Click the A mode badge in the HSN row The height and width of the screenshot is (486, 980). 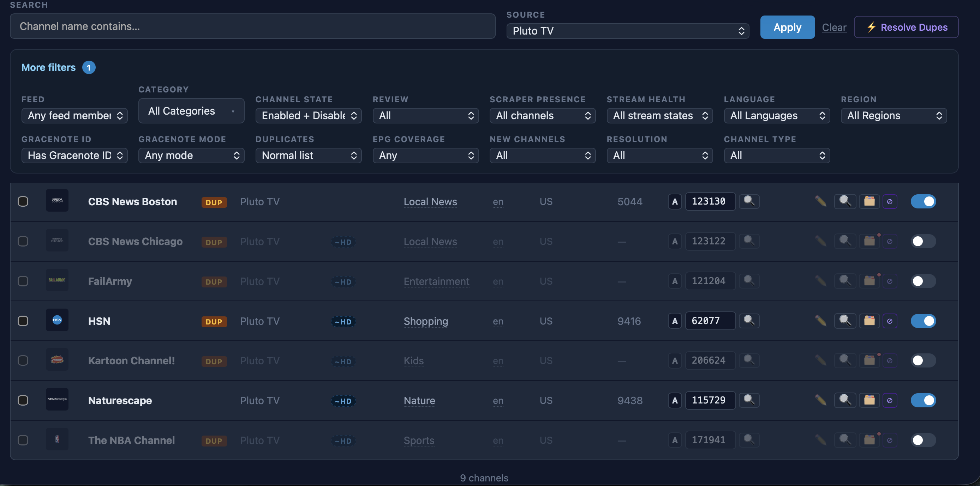675,321
